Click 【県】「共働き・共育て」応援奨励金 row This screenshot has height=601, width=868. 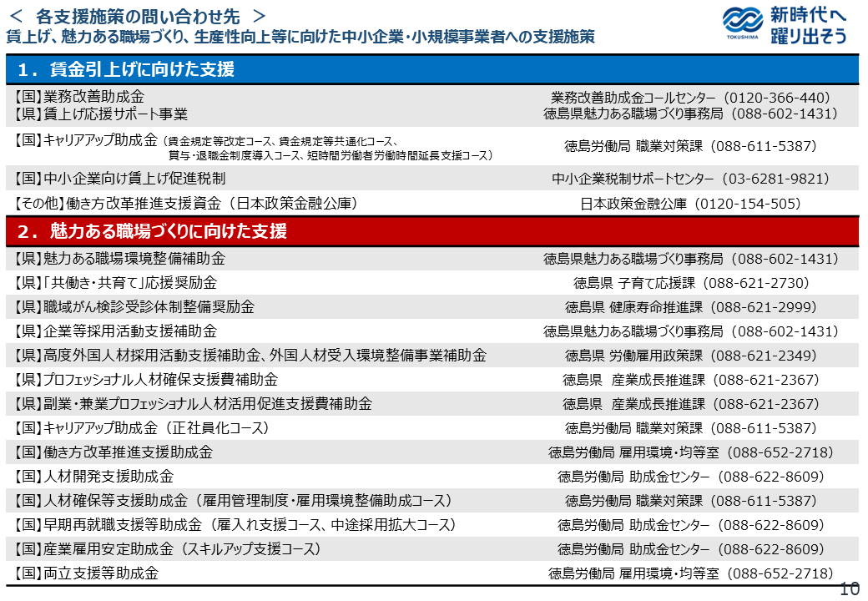(432, 283)
